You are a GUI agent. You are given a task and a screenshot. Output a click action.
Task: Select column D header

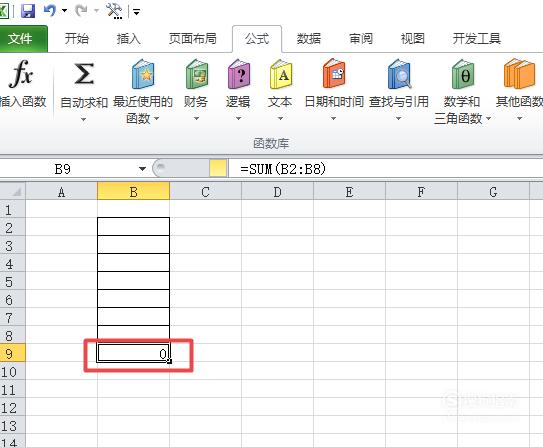coord(277,191)
